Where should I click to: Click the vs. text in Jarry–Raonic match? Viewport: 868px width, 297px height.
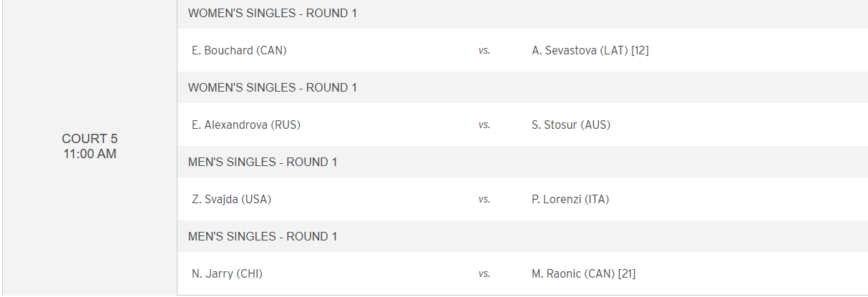coord(484,274)
